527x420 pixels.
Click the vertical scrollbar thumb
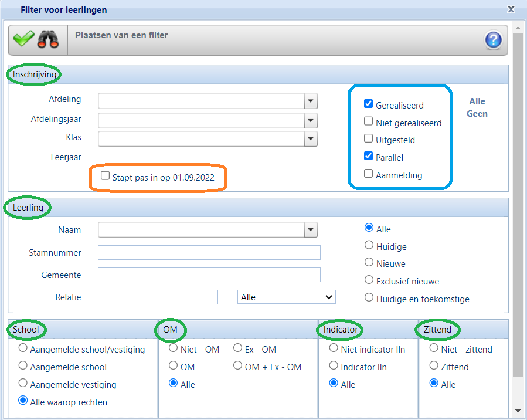518,205
